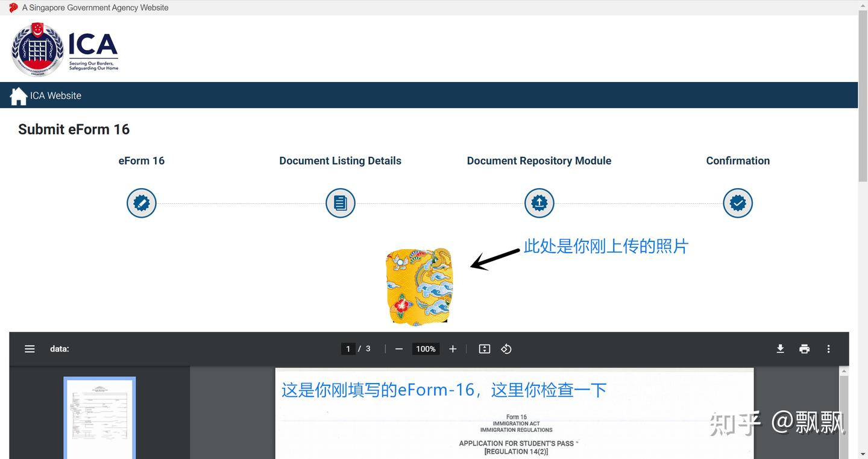This screenshot has width=868, height=459.
Task: Click the ICA logo
Action: (x=65, y=49)
